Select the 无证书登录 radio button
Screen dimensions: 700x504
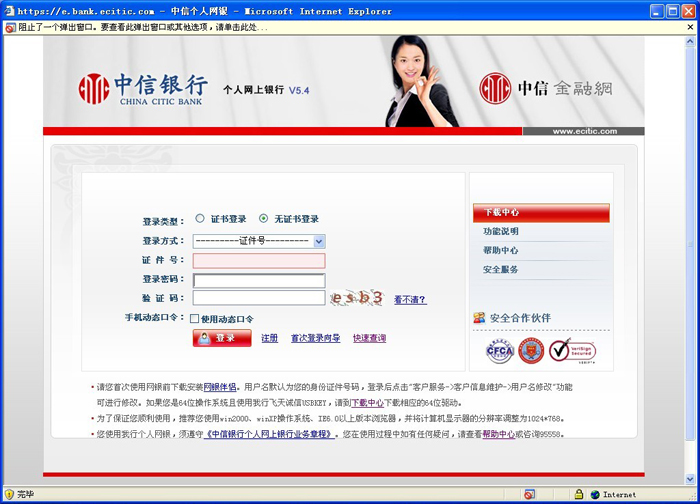tap(263, 218)
